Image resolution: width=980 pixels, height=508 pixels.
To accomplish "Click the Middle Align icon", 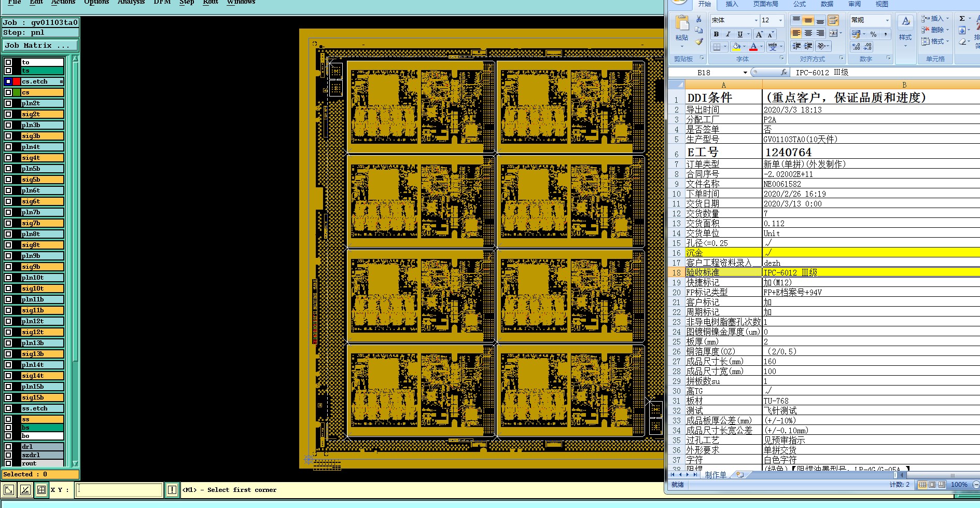I will tap(808, 20).
